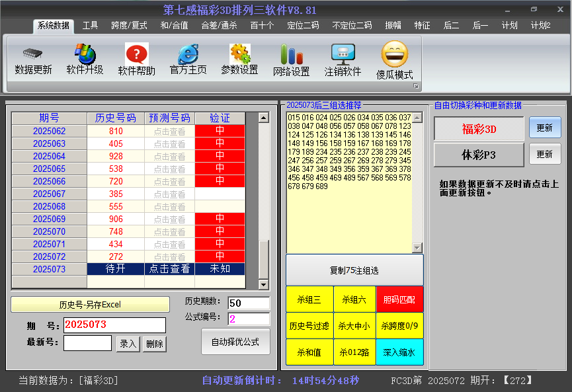Click the 期号 field showing 2025073
Viewport: 572px width, 392px height.
point(114,325)
